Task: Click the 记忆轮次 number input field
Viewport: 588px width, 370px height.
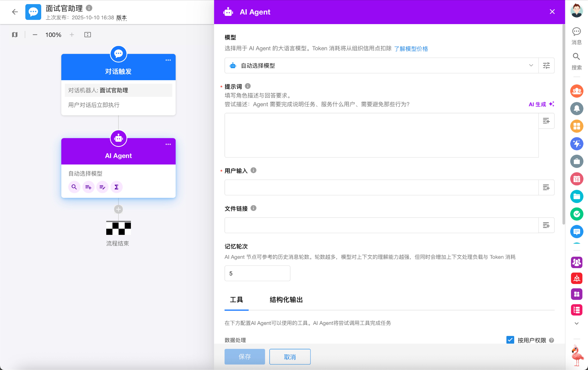Action: click(257, 273)
